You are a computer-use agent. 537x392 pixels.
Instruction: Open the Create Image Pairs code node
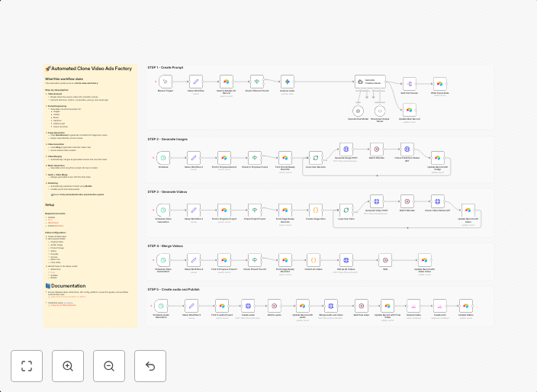tap(316, 210)
